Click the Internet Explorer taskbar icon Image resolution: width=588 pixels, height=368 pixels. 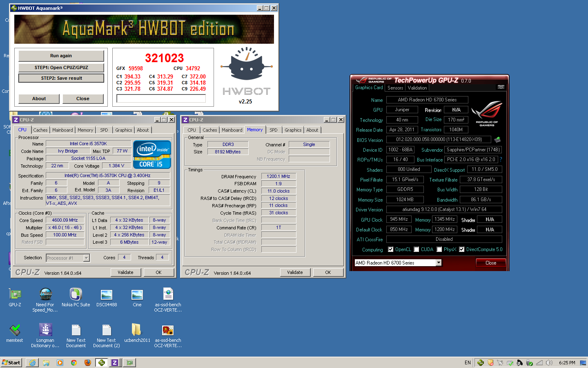32,363
